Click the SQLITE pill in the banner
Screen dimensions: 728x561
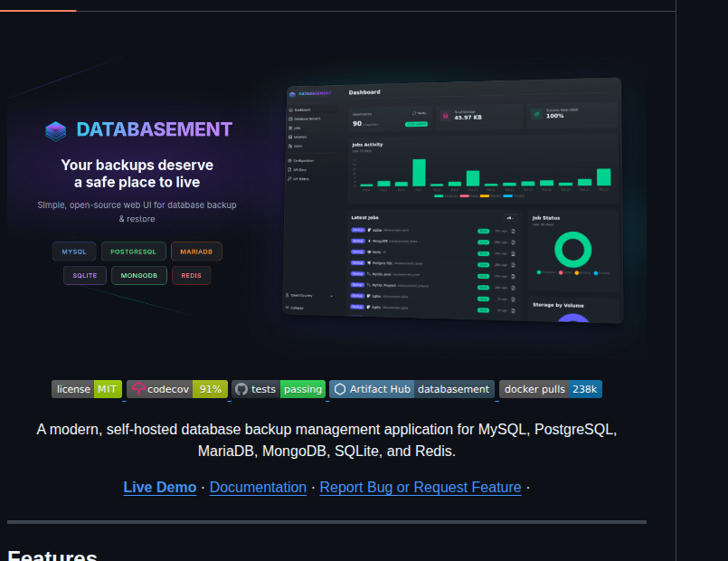coord(85,275)
